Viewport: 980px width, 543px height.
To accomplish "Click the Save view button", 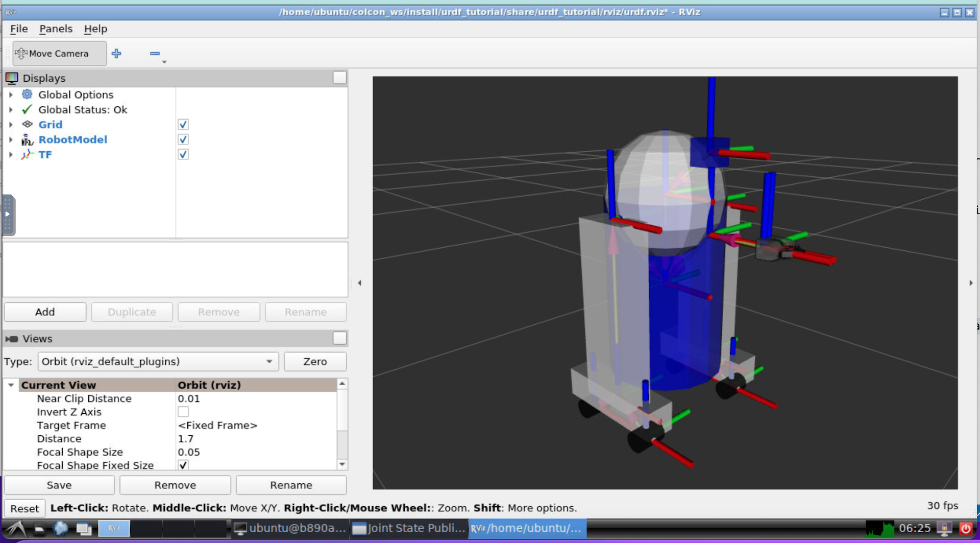I will click(59, 485).
